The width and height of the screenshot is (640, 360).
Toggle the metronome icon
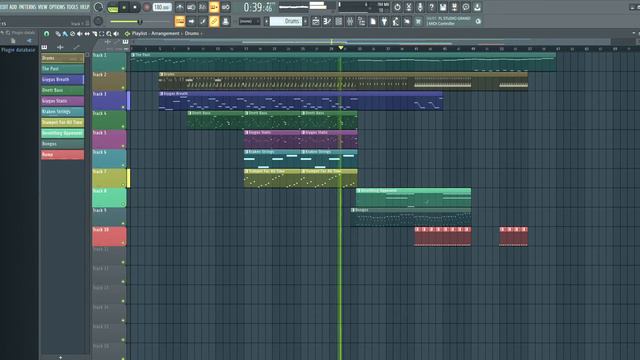(180, 7)
